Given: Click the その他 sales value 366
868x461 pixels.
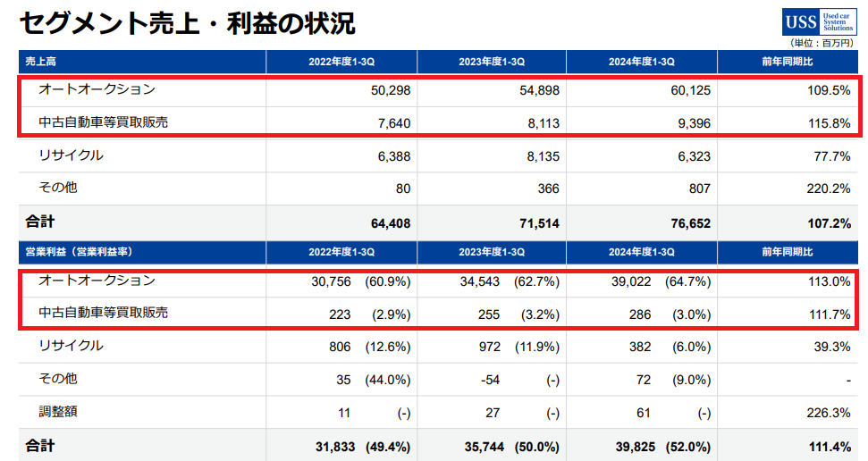Looking at the screenshot, I should [x=548, y=189].
